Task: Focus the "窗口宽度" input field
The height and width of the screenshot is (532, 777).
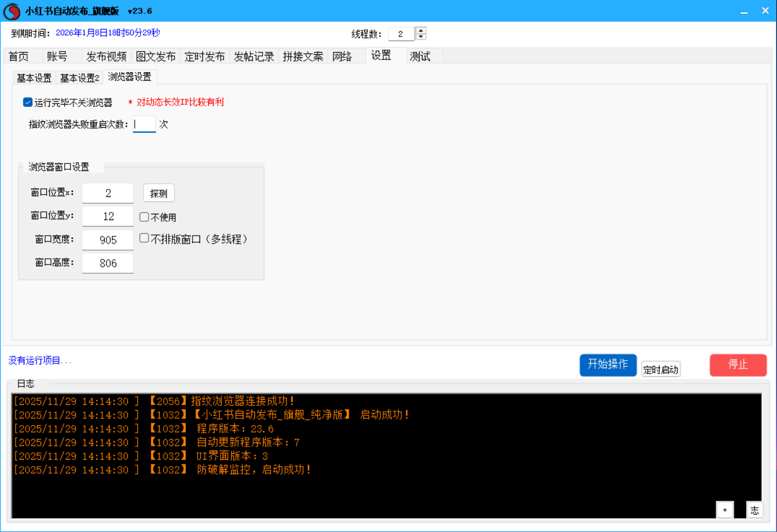Action: (x=108, y=240)
